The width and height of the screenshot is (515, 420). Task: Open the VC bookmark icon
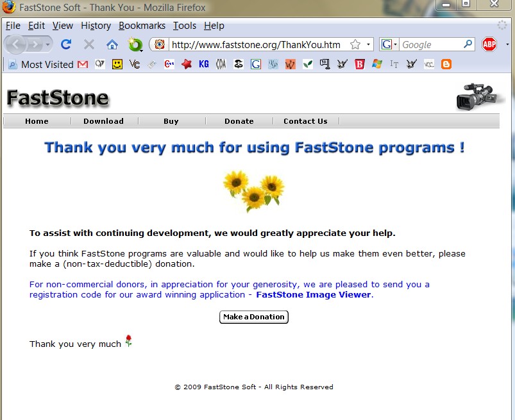click(135, 64)
